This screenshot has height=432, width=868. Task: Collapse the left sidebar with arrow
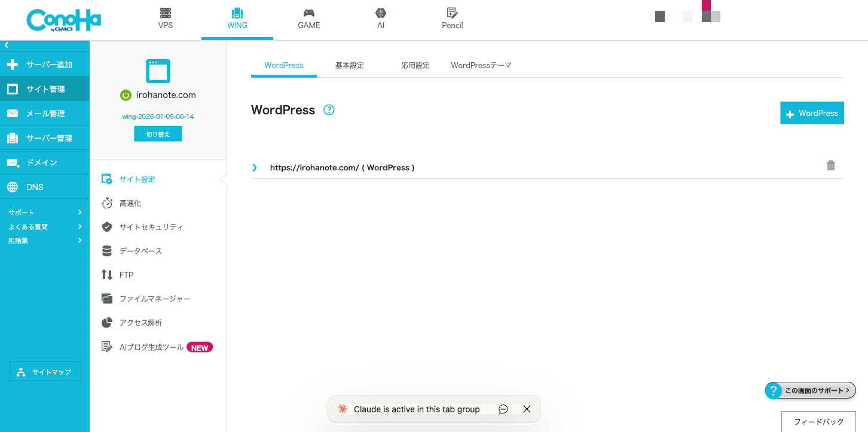point(7,45)
